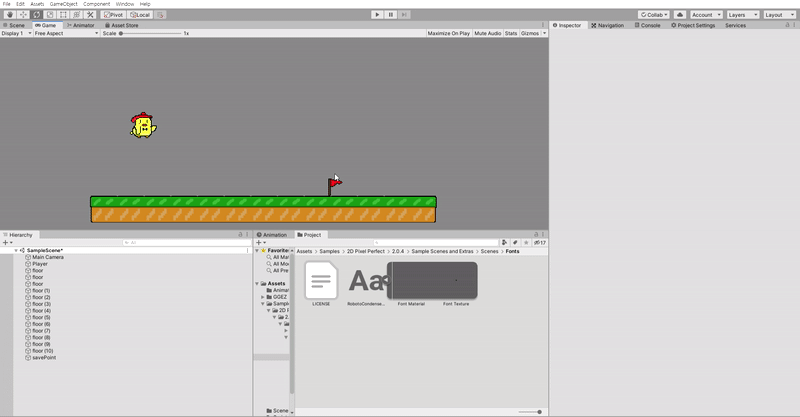Screen dimensions: 800x417
Task: Switch to the Scene tab
Action: click(16, 25)
